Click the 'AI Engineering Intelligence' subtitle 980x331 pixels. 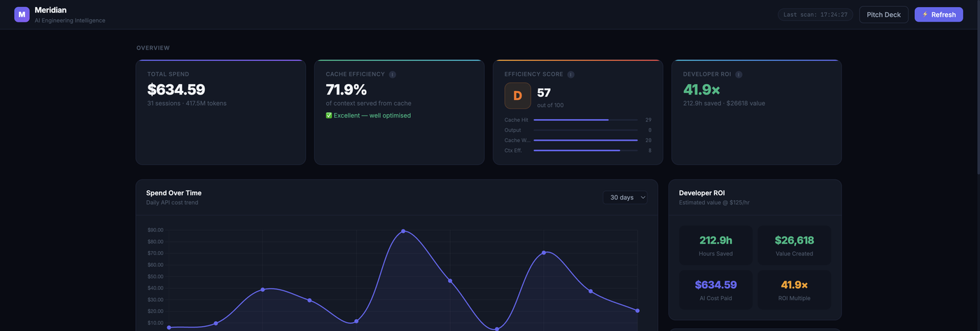tap(70, 21)
